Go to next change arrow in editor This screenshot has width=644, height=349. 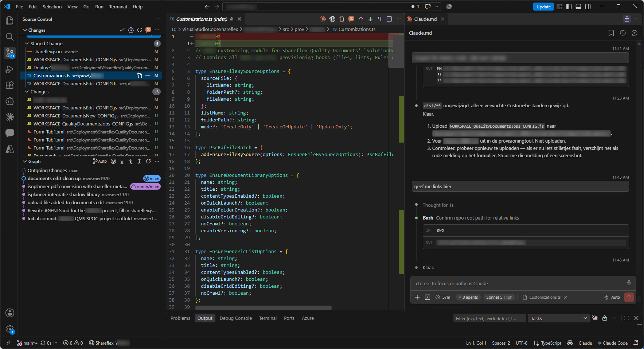[x=370, y=19]
